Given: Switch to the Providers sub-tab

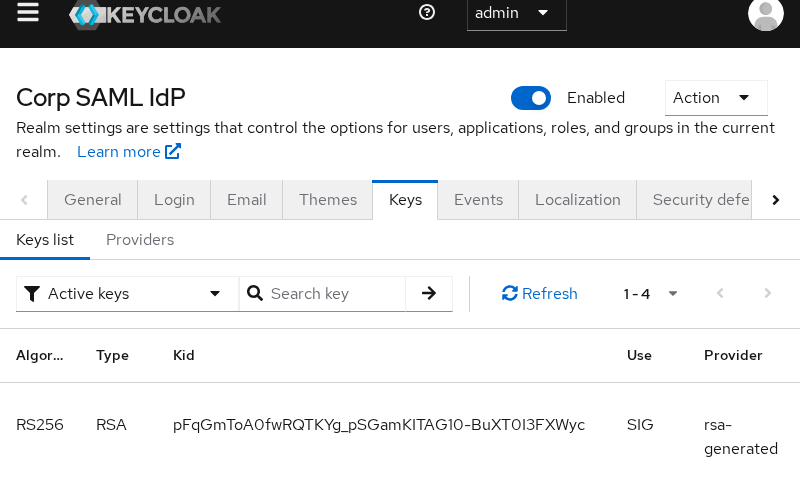Looking at the screenshot, I should [140, 240].
